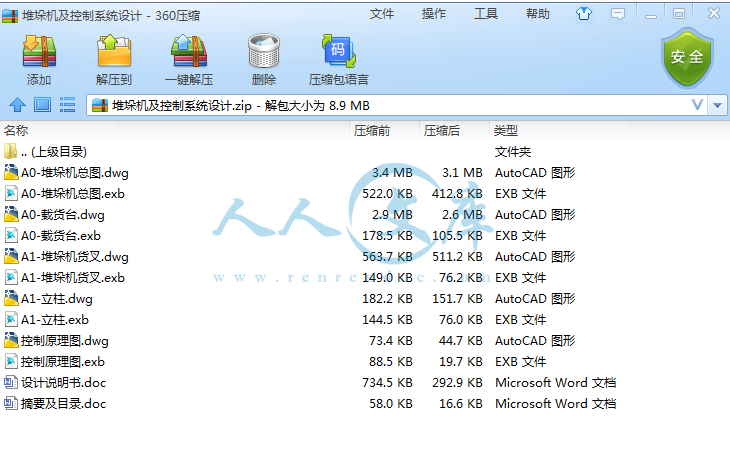Select file A0-堆垛机总图.dwg
Viewport: 730px width, 469px height.
pos(365,173)
